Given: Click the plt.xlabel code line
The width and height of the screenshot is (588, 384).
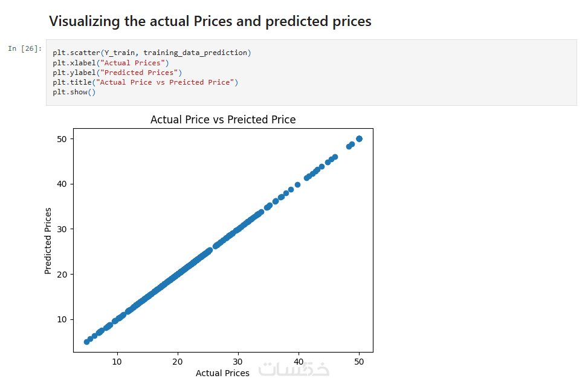Looking at the screenshot, I should tap(111, 62).
